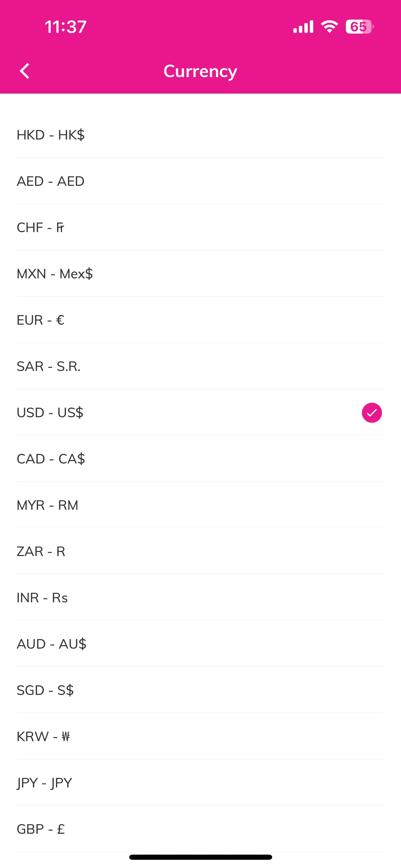Select CHF Swiss franc option
This screenshot has width=401, height=868.
point(200,227)
